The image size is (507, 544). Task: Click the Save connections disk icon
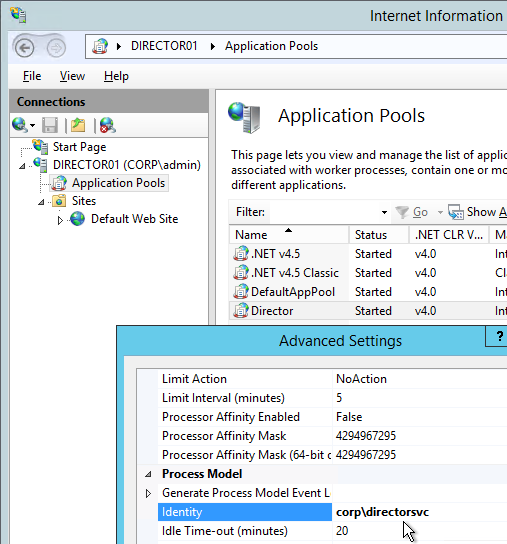50,125
